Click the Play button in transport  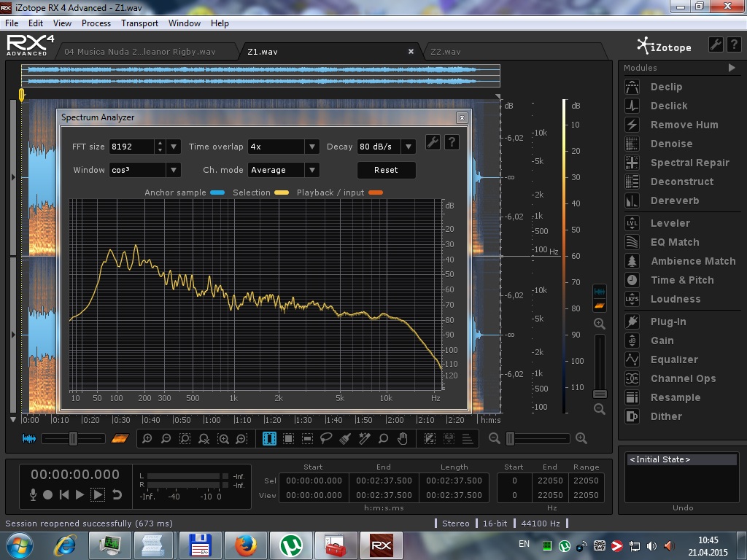tap(80, 495)
